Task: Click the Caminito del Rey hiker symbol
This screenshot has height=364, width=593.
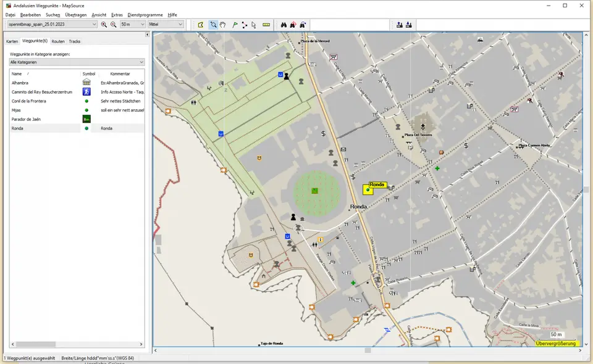Action: (86, 92)
